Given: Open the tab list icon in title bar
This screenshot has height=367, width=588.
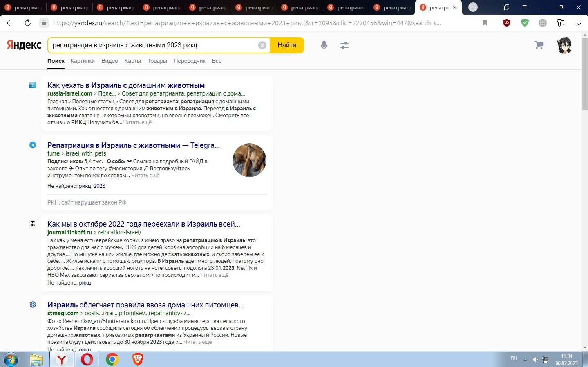Looking at the screenshot, I should 507,7.
